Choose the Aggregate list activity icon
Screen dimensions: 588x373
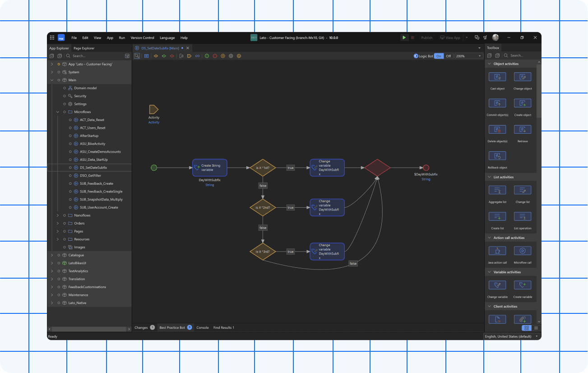click(x=497, y=190)
